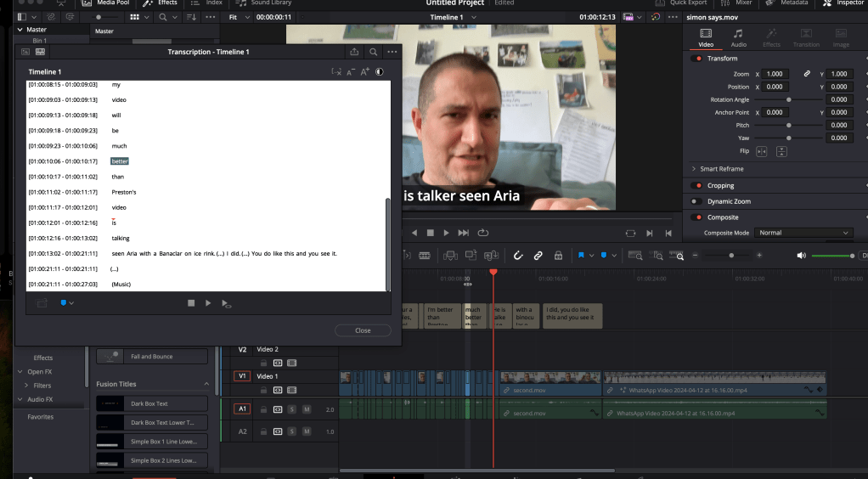This screenshot has height=479, width=868.
Task: Toggle linked selection chain icon
Action: (x=538, y=256)
